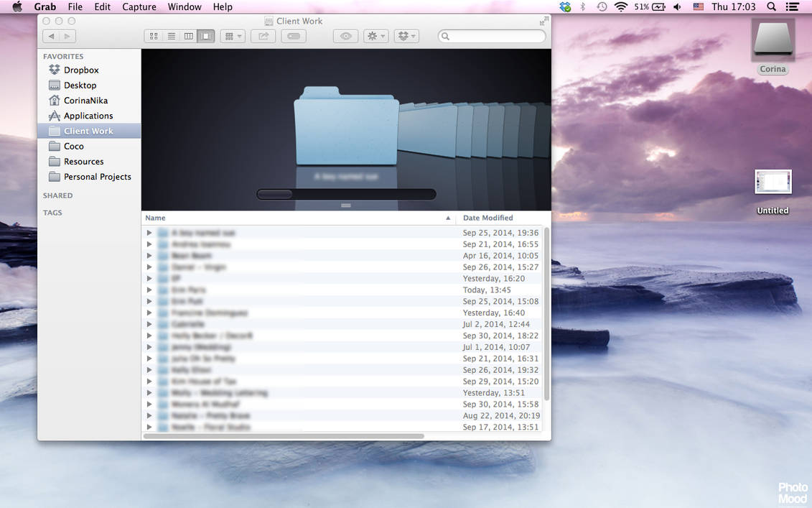This screenshot has width=812, height=508.
Task: Click the Back navigation button
Action: click(x=50, y=35)
